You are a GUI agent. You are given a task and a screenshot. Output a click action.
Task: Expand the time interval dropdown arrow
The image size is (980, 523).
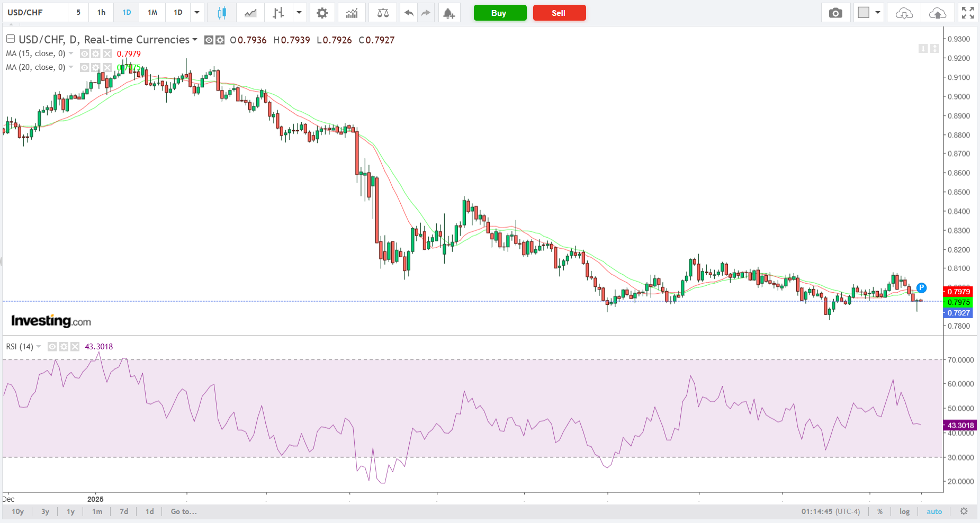pos(197,13)
